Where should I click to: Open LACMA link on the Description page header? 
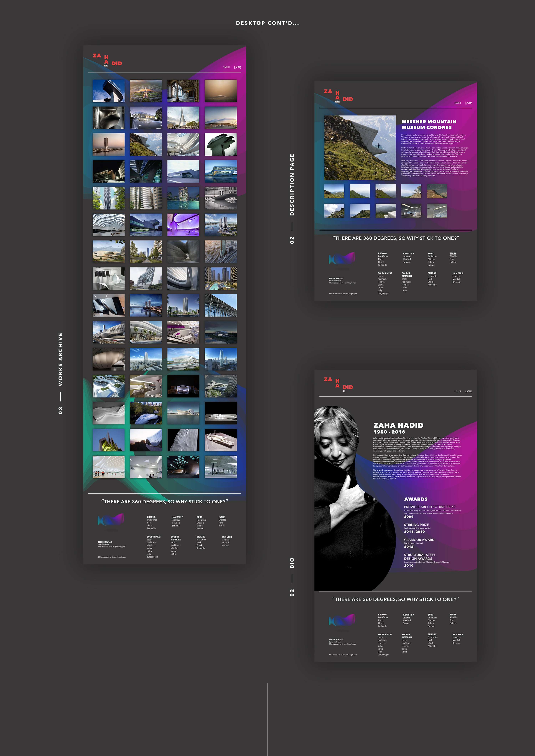(469, 103)
